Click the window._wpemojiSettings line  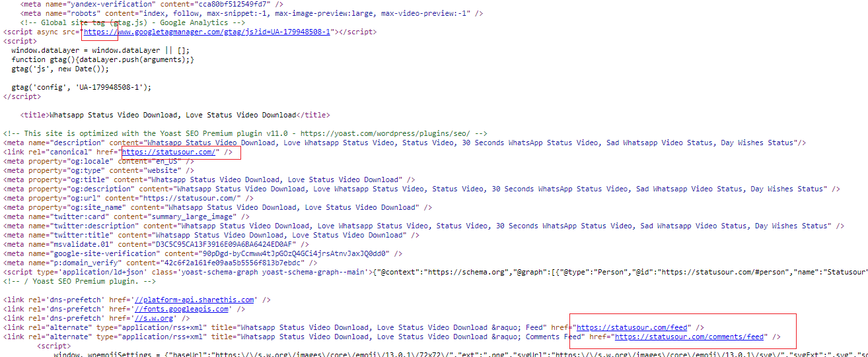(461, 355)
